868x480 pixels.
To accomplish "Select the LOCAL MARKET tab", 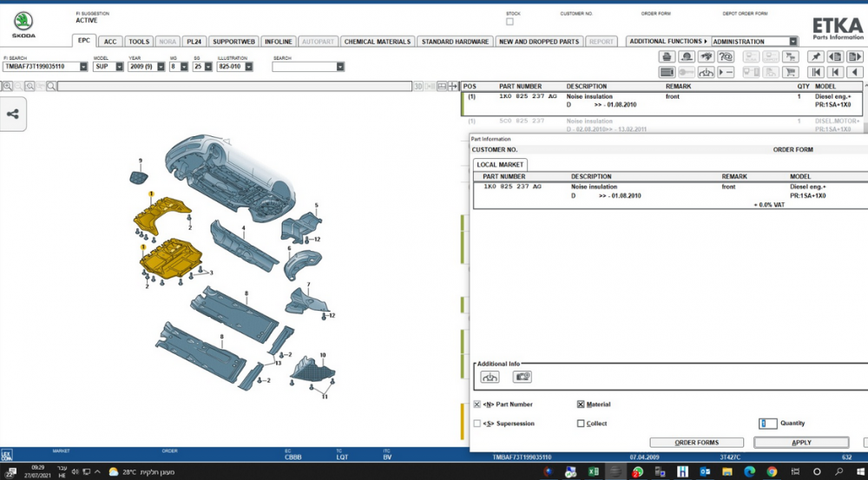I will point(500,164).
